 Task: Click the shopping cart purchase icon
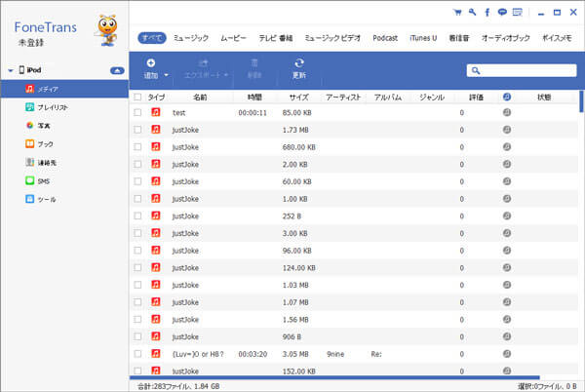pyautogui.click(x=457, y=14)
